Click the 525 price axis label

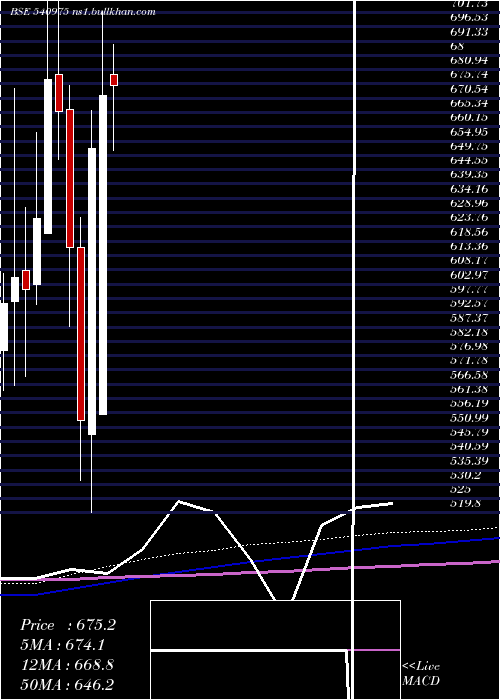tap(460, 489)
